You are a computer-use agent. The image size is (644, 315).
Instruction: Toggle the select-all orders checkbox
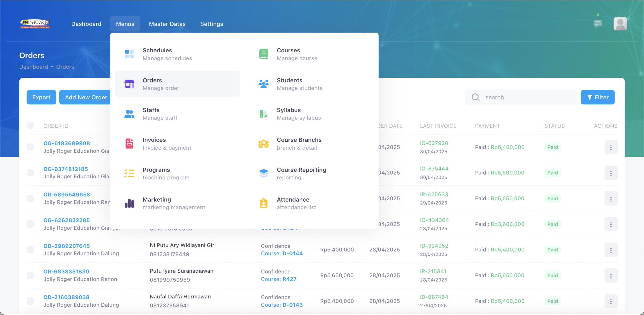click(30, 125)
